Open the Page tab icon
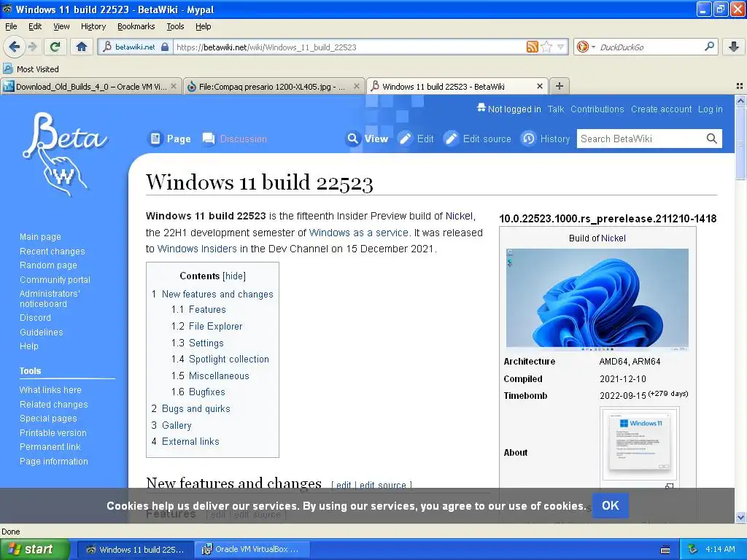This screenshot has height=560, width=747. (155, 139)
